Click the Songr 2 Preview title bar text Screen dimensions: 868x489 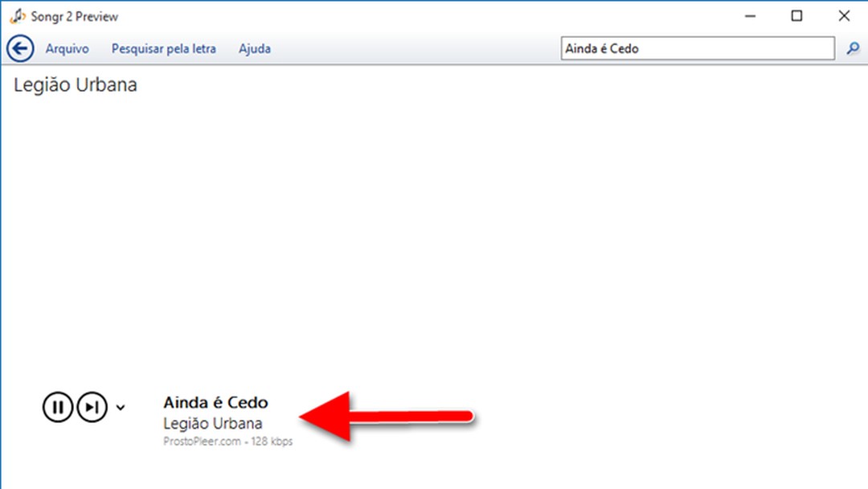point(75,17)
